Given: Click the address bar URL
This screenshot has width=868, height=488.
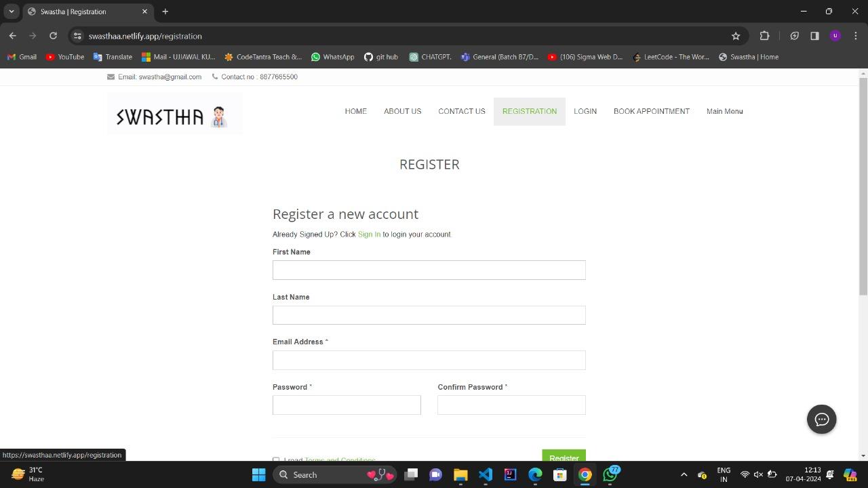Looking at the screenshot, I should (145, 36).
